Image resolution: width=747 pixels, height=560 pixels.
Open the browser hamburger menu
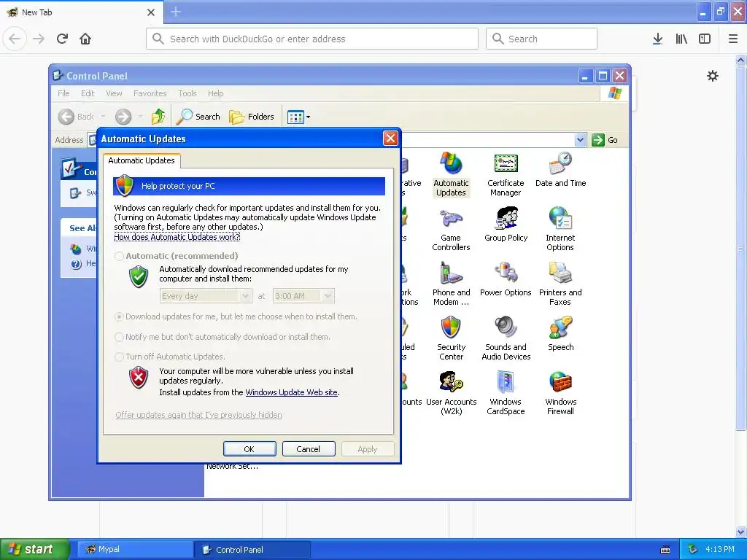[x=733, y=39]
